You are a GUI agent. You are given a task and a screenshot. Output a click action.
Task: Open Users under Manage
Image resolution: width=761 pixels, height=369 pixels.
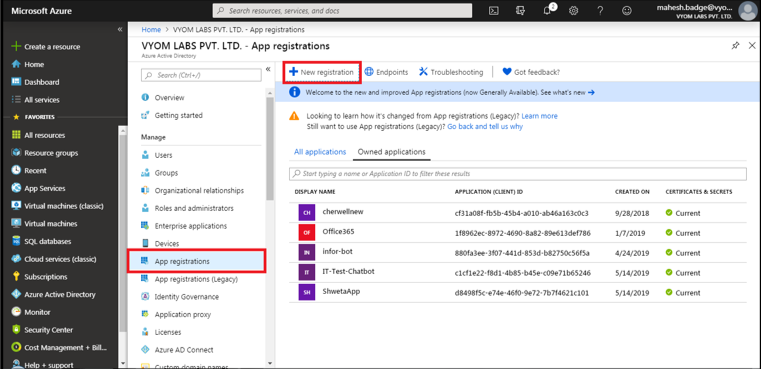(x=157, y=155)
